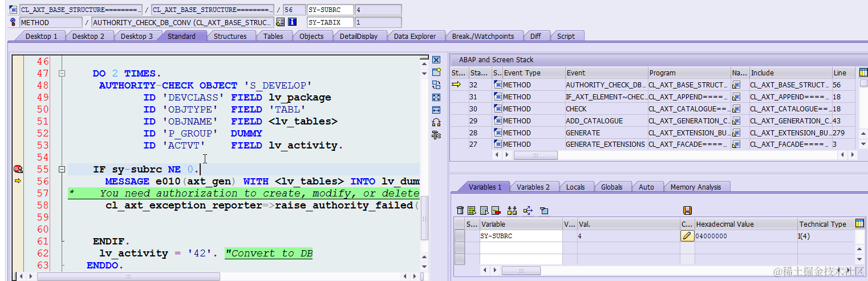Click the headset services icon in the side toolbar

pyautogui.click(x=436, y=122)
